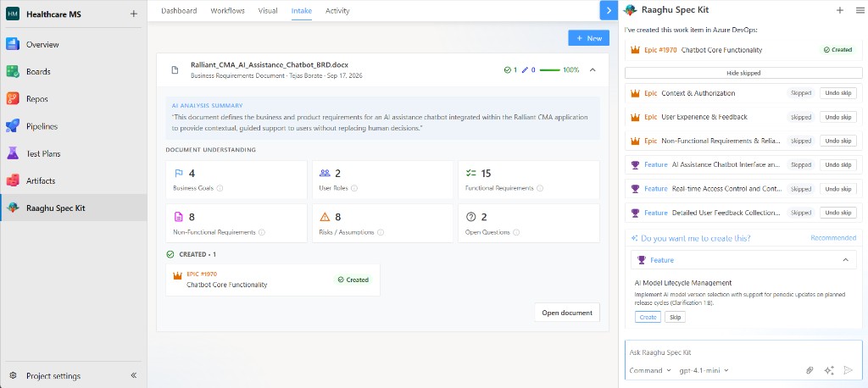
Task: Open the Test Plans flask icon
Action: coord(13,153)
